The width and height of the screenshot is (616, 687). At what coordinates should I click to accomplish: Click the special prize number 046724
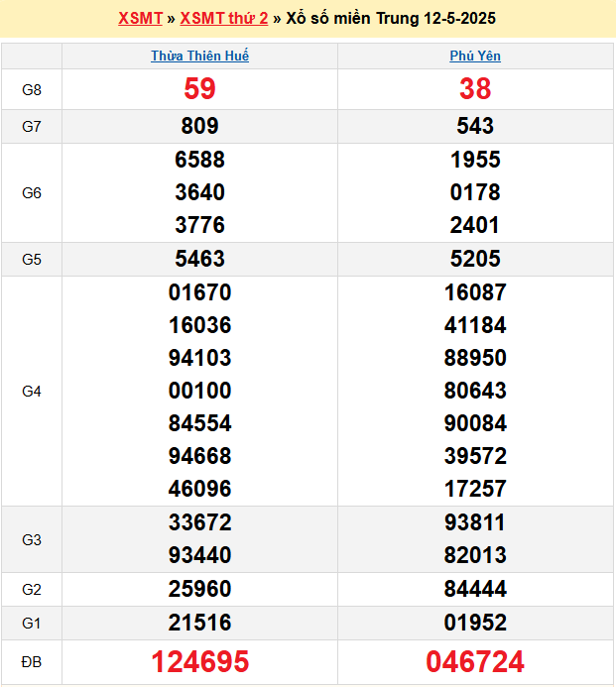475,661
